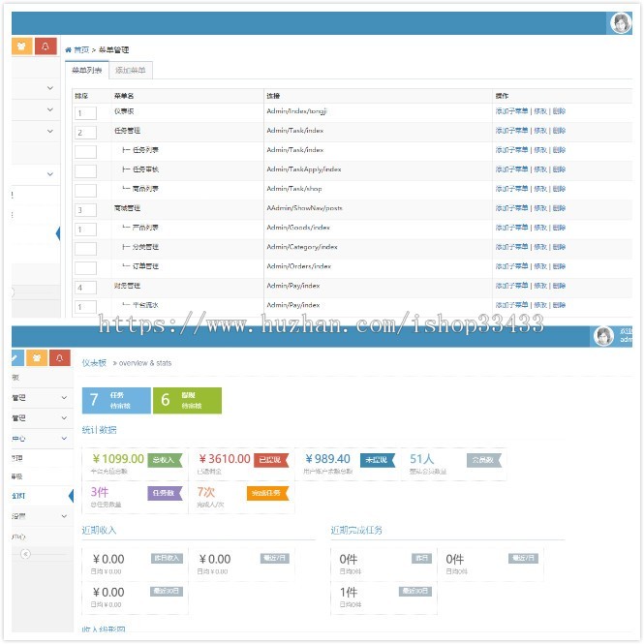Click the red 已提现 ribbon label
This screenshot has height=644, width=644.
coord(271,460)
